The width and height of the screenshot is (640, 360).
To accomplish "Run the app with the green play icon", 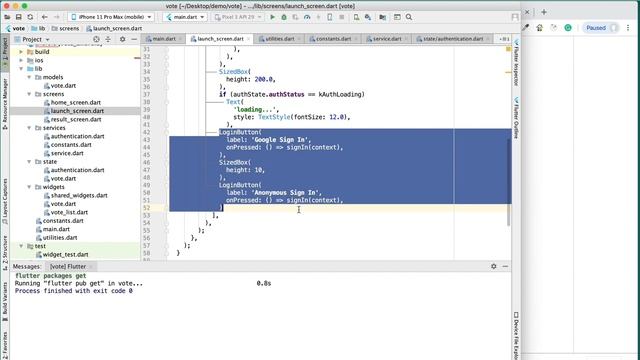I will tap(272, 17).
